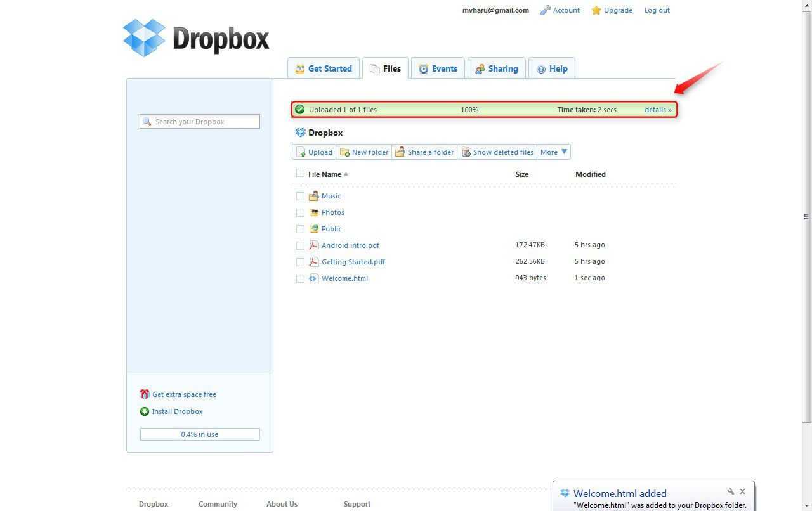Click the green Install Dropbox arrow icon
The height and width of the screenshot is (511, 812).
click(x=145, y=411)
